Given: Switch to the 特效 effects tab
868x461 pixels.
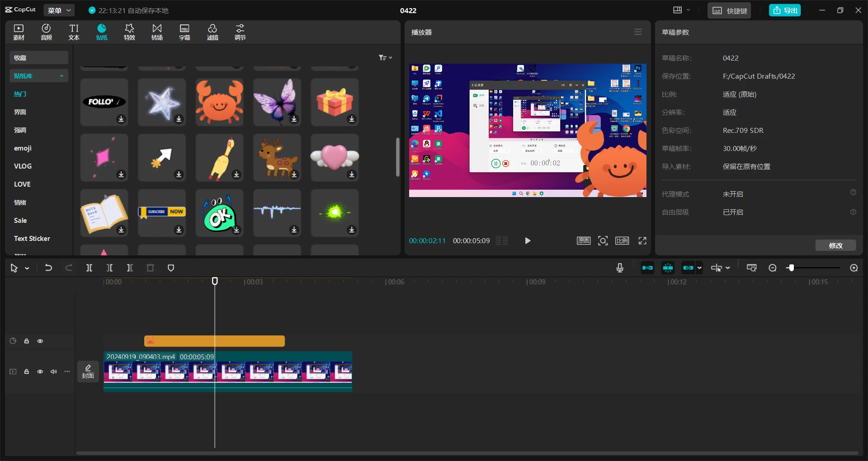Looking at the screenshot, I should click(x=129, y=32).
